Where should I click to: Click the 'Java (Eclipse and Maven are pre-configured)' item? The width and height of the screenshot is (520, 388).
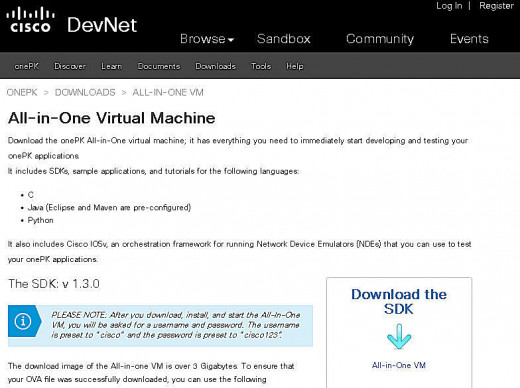click(x=109, y=208)
